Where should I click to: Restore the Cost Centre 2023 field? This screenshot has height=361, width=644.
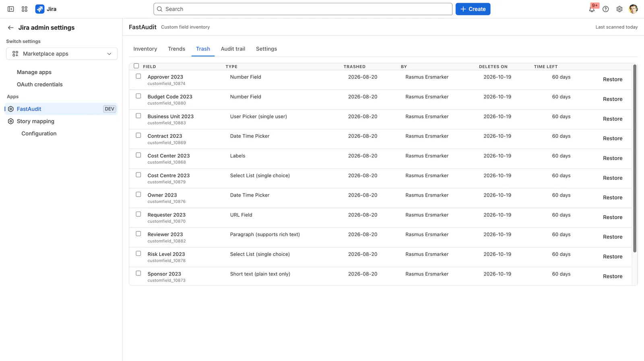[613, 178]
